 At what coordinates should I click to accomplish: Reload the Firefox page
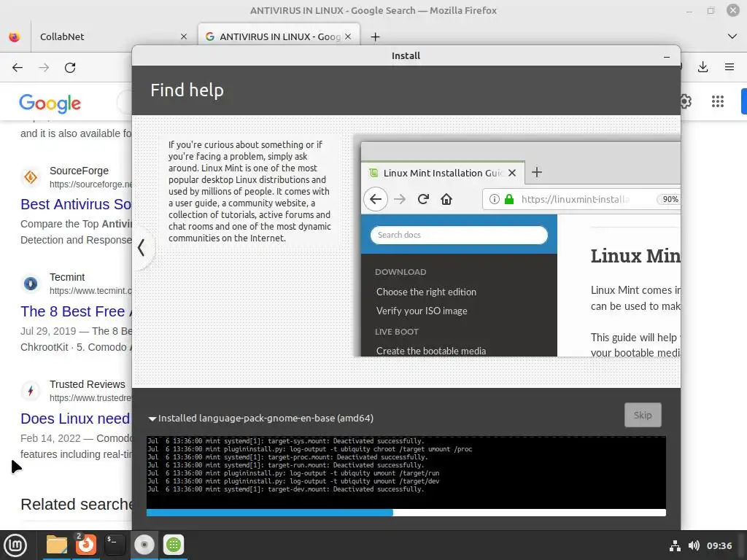pos(70,68)
